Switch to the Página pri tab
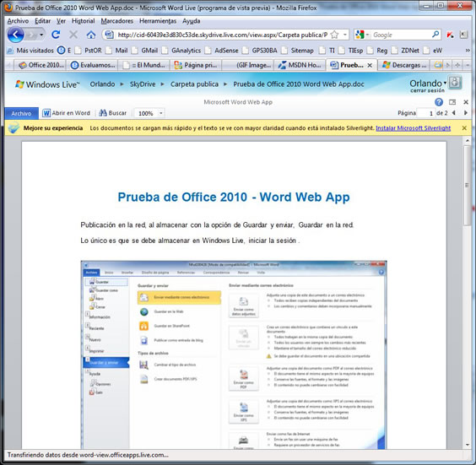Viewport: 476px width, 465px height. click(x=196, y=65)
